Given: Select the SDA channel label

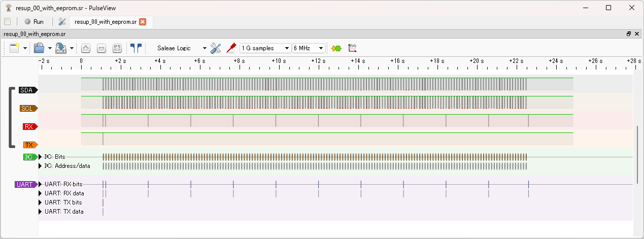Looking at the screenshot, I should [28, 90].
